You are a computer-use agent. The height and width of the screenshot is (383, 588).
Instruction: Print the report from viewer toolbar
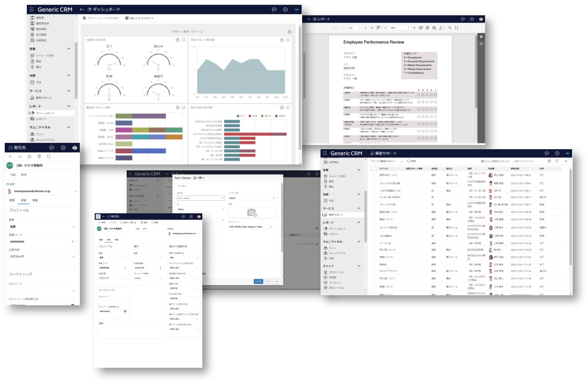(427, 28)
